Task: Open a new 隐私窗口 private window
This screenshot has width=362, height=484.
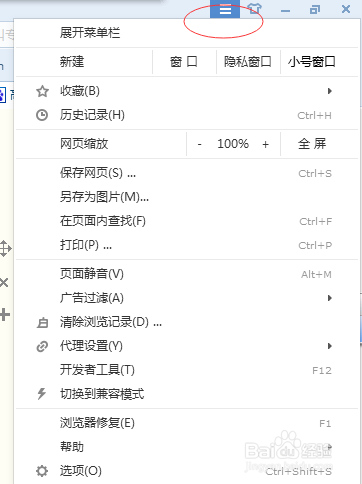Action: tap(248, 62)
